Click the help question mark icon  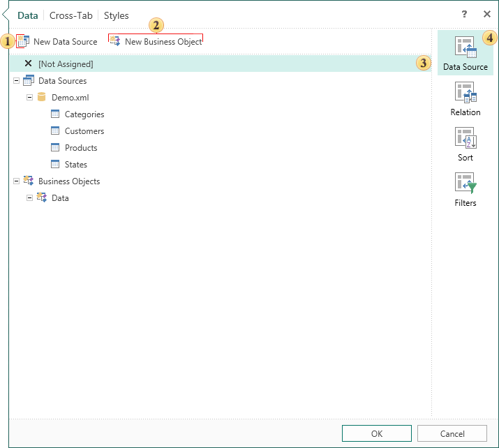464,15
